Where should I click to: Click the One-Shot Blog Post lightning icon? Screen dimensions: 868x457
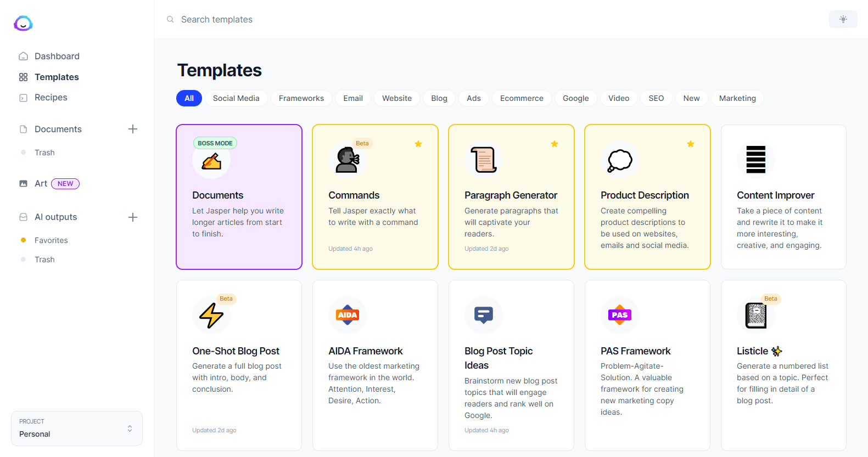pos(211,315)
